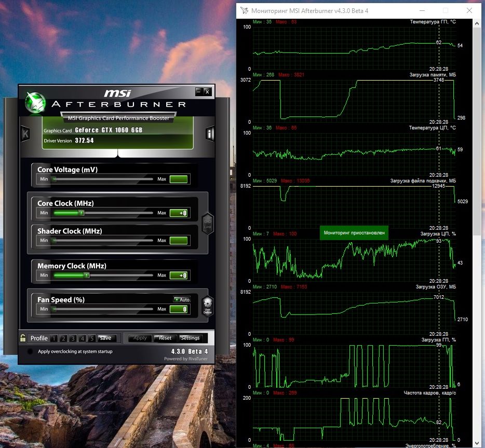Click the 'Частота кадров, кадр/с' graph label
Image resolution: width=485 pixels, height=448 pixels.
click(x=430, y=392)
